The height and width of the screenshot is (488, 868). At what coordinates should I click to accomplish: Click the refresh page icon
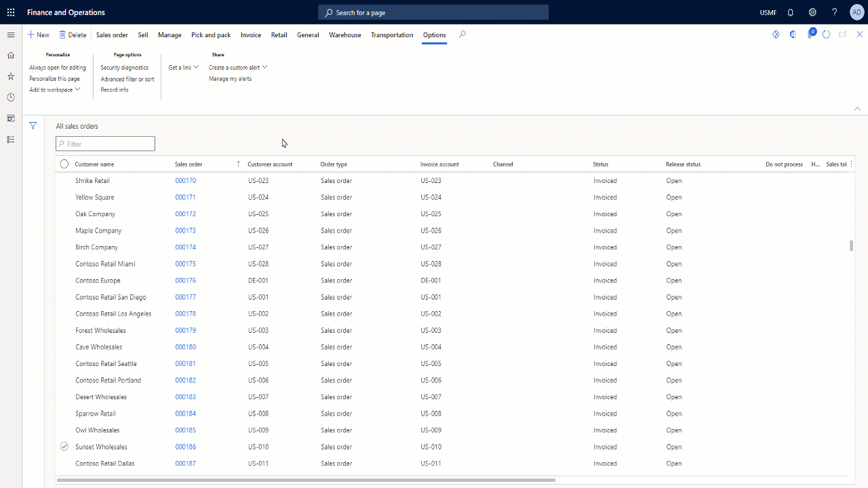pyautogui.click(x=826, y=35)
